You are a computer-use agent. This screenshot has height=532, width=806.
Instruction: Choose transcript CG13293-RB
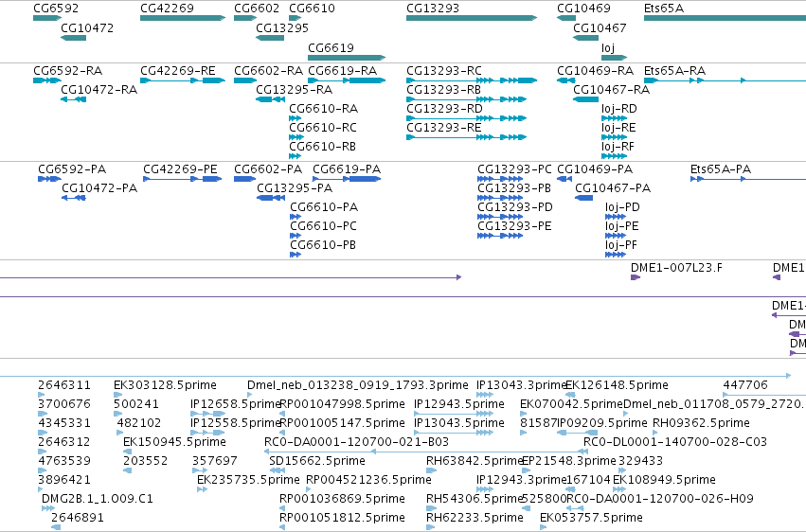point(443,89)
